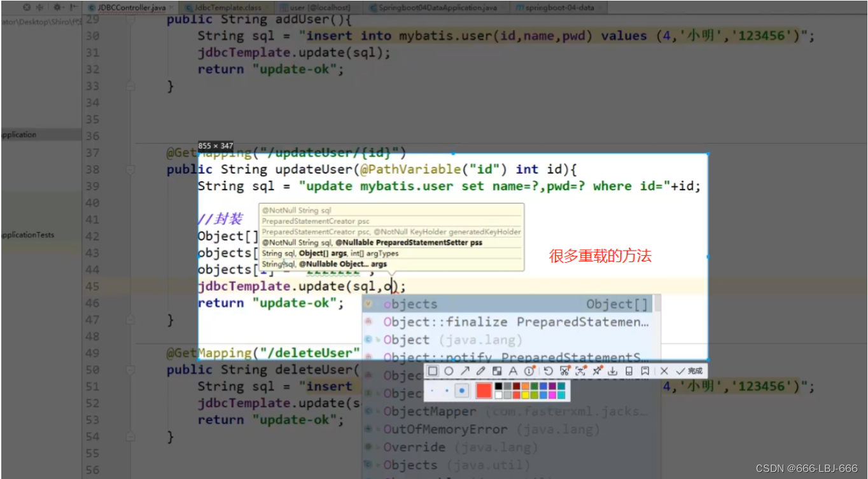The width and height of the screenshot is (868, 479).
Task: Select the ellipse annotation tool
Action: click(x=449, y=371)
